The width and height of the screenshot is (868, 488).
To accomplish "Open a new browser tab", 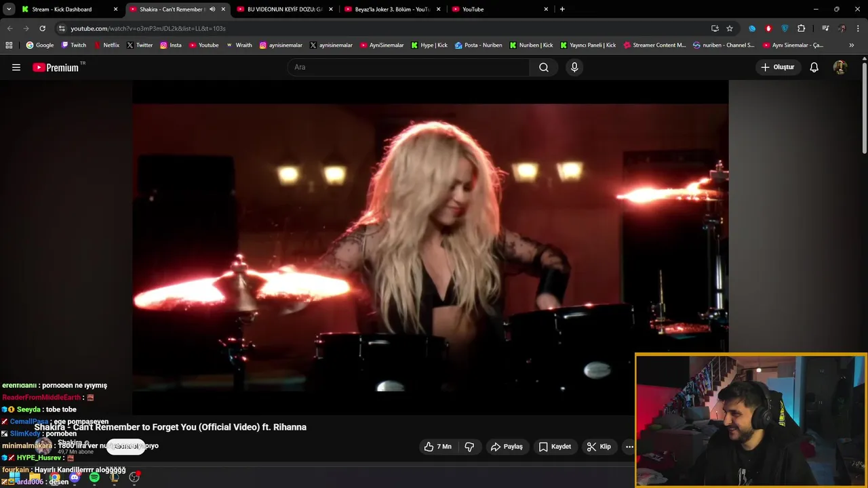I will point(562,9).
